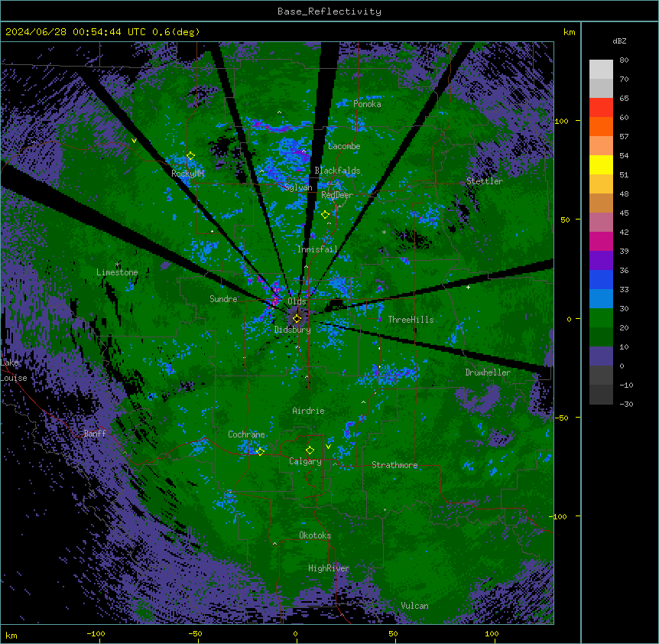
Task: Click the yellow diamond marker below Cochrane
Action: click(x=260, y=451)
